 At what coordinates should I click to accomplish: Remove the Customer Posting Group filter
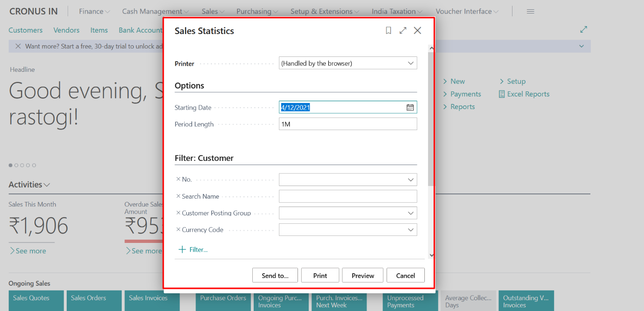pyautogui.click(x=179, y=213)
